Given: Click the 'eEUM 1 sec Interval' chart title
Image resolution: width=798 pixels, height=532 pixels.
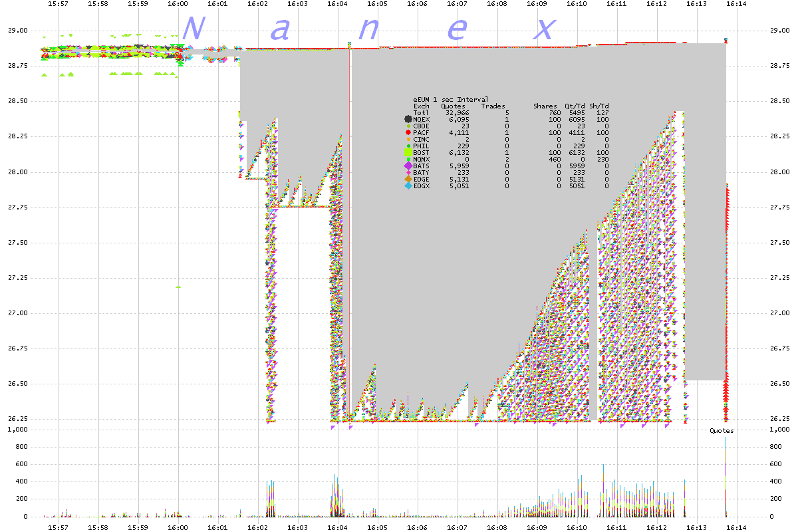Looking at the screenshot, I should [451, 99].
